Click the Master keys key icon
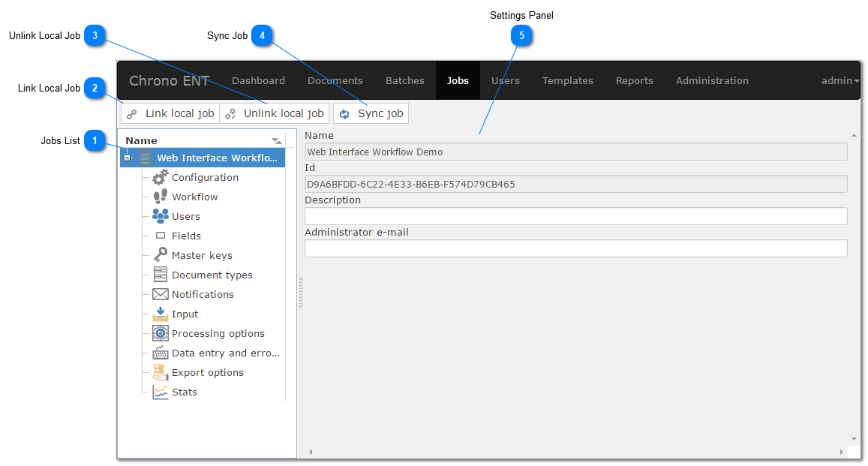Image resolution: width=868 pixels, height=466 pixels. point(161,255)
